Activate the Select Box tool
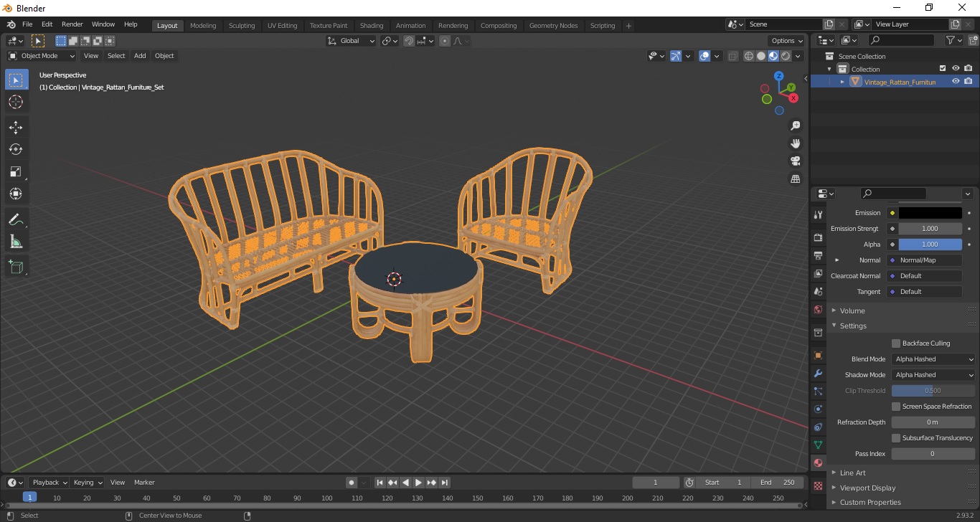Viewport: 980px width, 522px height. (x=16, y=80)
